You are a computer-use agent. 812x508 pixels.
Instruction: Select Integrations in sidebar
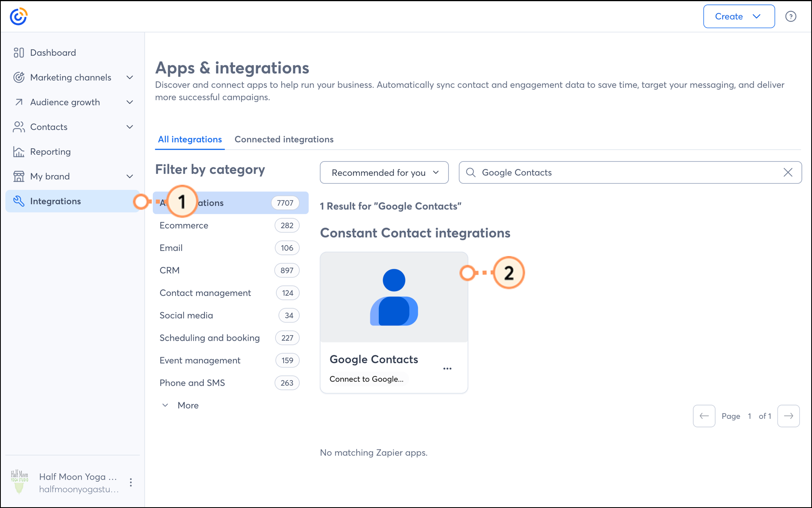coord(73,201)
